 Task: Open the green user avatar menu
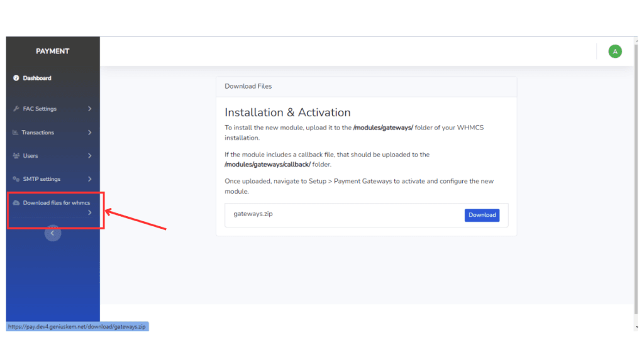[x=615, y=52]
